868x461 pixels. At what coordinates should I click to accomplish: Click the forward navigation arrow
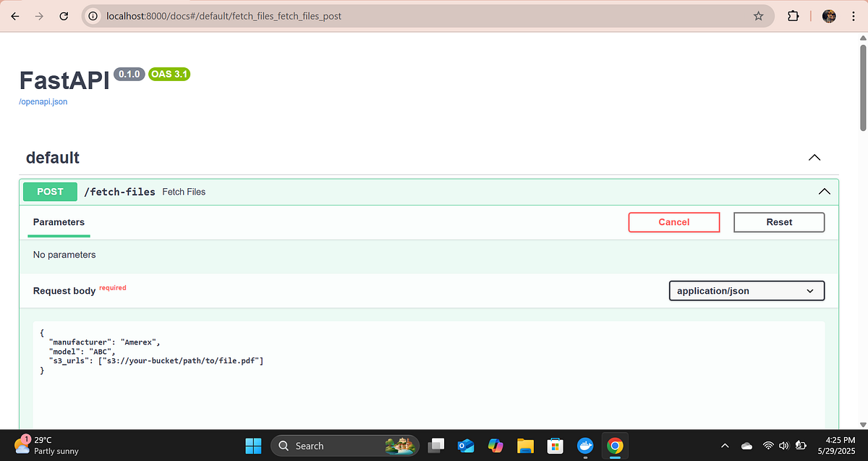(x=39, y=15)
